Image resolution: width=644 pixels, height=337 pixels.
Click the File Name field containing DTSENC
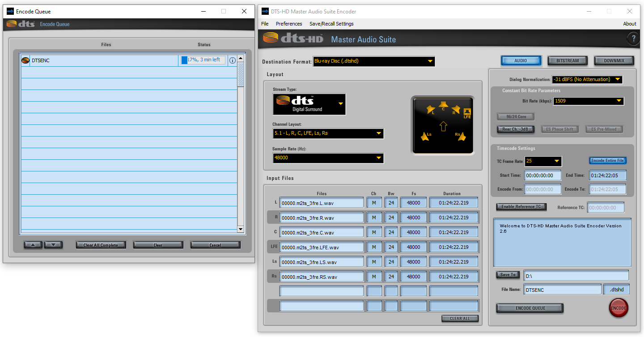coord(563,290)
